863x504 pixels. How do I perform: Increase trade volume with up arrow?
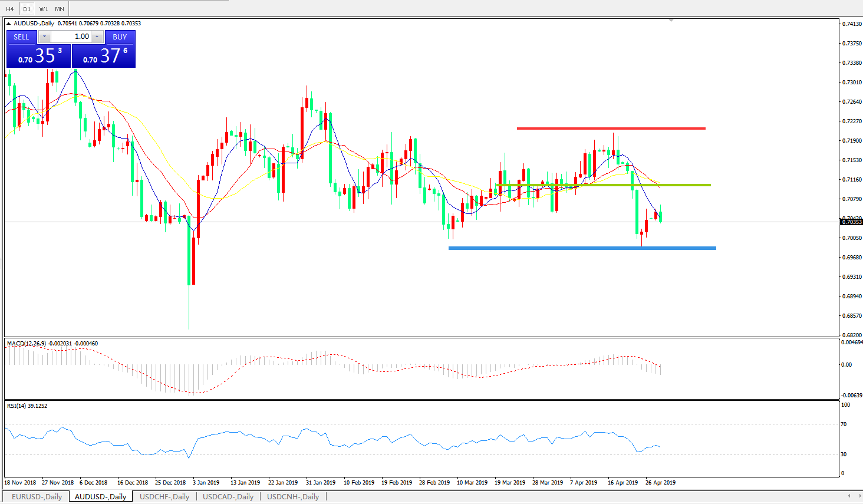pyautogui.click(x=97, y=37)
